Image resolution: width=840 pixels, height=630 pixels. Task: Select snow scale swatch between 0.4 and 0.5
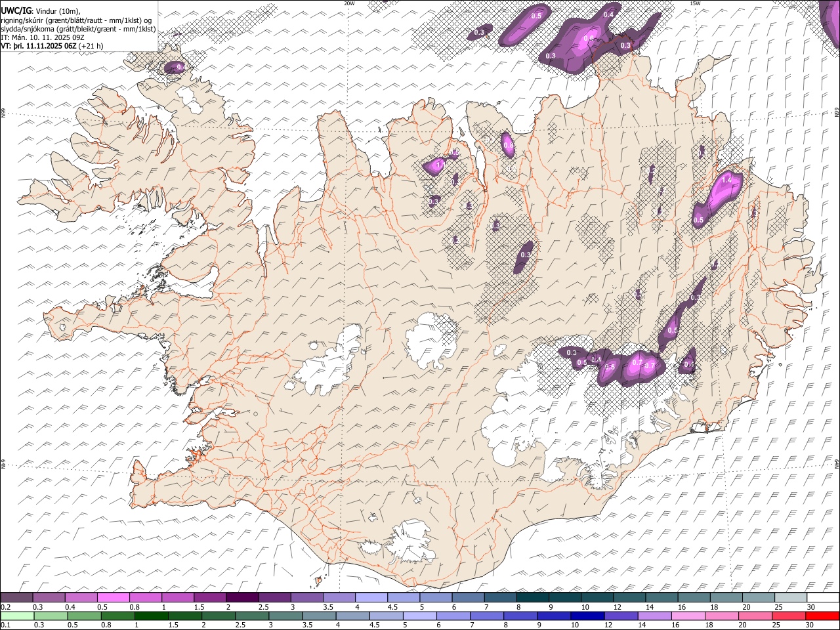click(81, 598)
